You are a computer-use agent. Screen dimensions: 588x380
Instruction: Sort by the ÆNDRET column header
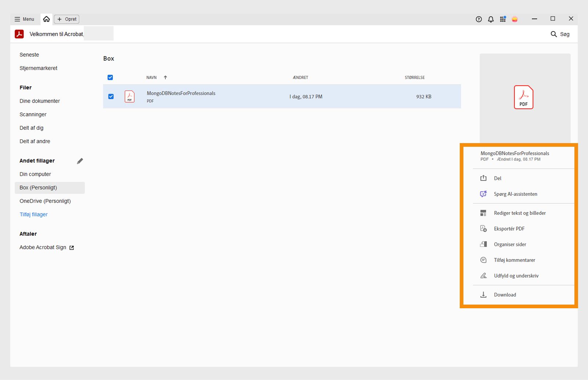point(301,78)
